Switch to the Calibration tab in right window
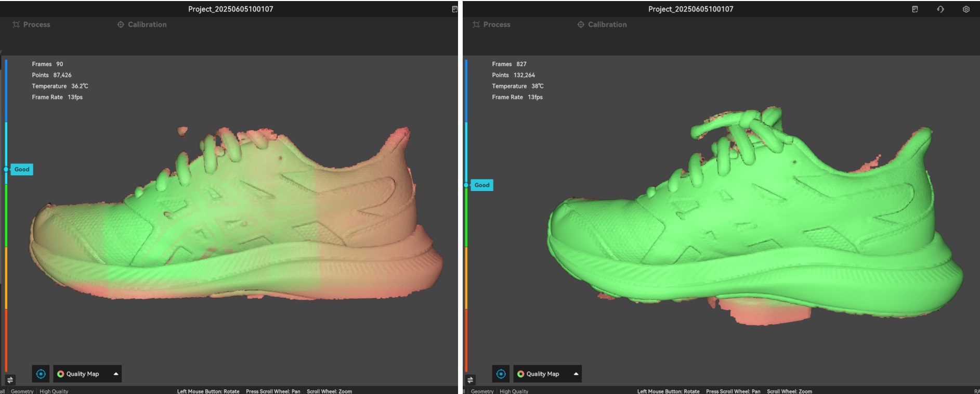 tap(607, 24)
